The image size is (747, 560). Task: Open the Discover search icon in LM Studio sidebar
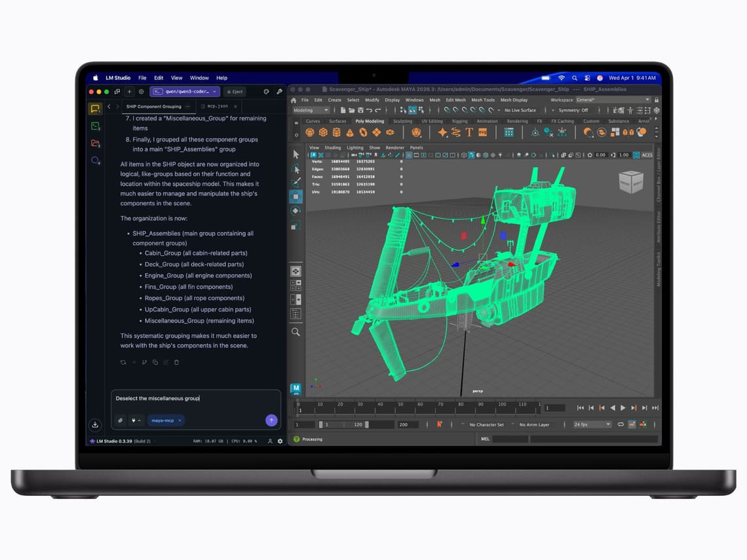click(95, 160)
